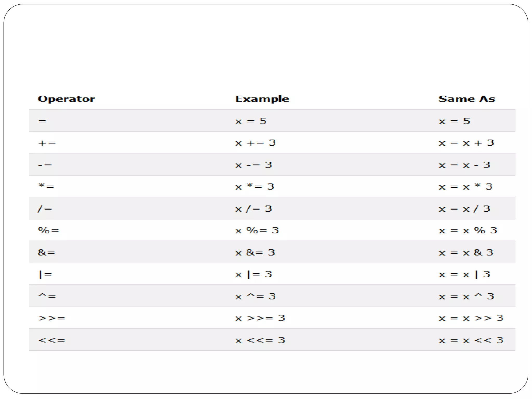Select the <<= operator cell
532x399 pixels.
[52, 340]
